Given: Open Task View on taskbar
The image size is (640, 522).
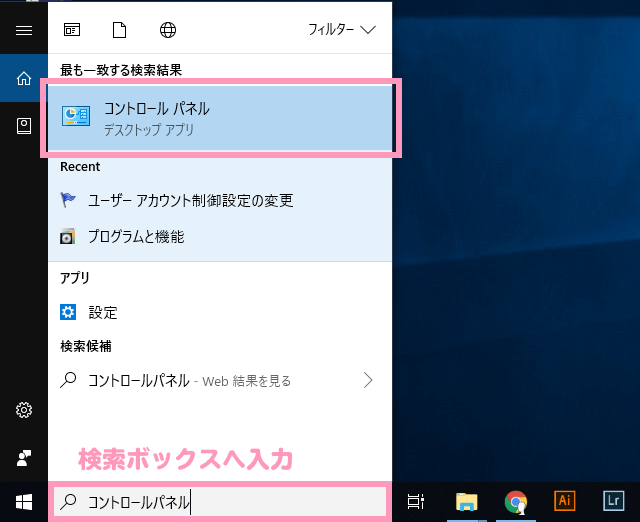Looking at the screenshot, I should click(x=416, y=501).
